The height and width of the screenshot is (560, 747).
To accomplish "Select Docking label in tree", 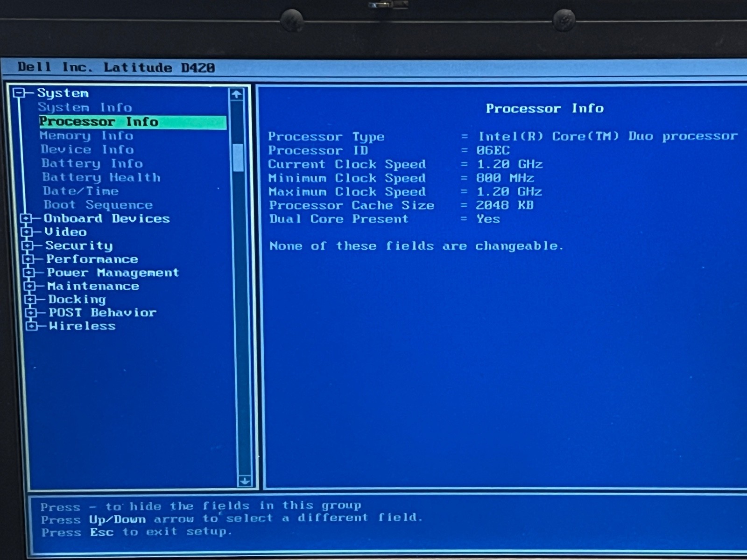I will tap(77, 300).
